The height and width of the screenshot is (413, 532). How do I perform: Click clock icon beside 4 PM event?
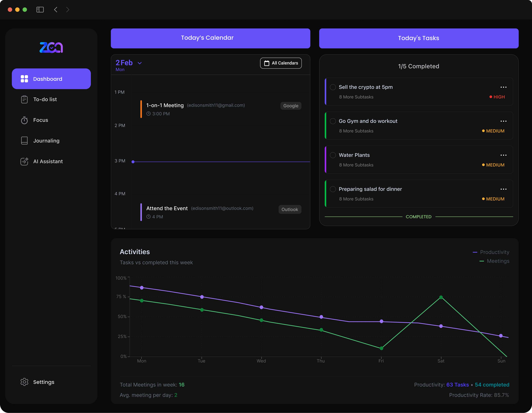click(148, 217)
